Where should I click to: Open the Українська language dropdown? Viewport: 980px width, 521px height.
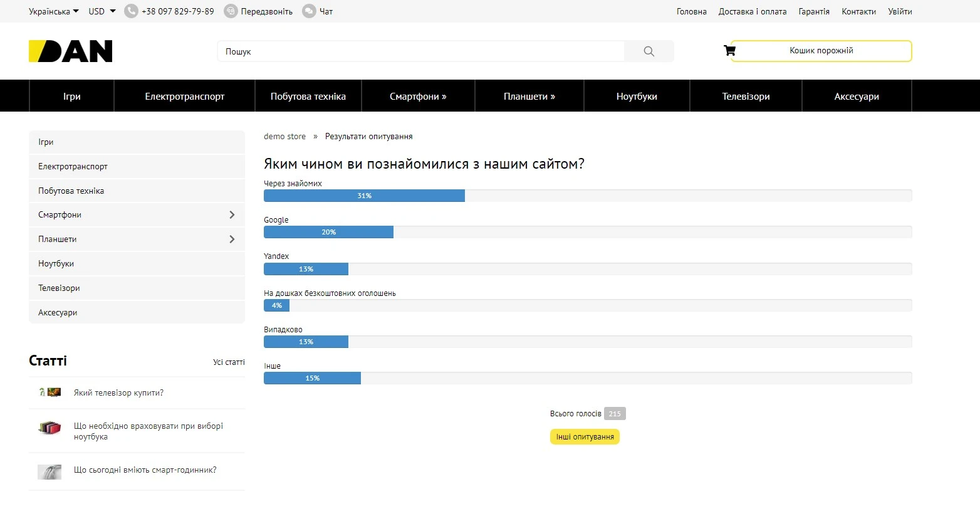54,11
